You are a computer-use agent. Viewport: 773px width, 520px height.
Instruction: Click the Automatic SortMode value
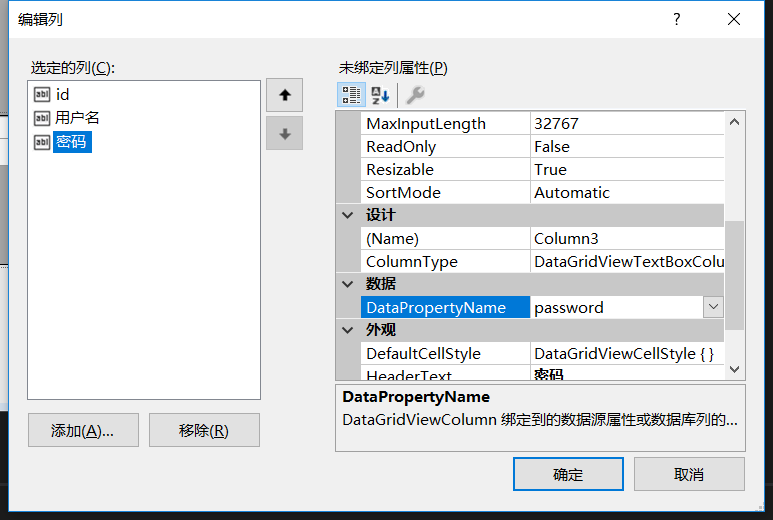click(627, 193)
